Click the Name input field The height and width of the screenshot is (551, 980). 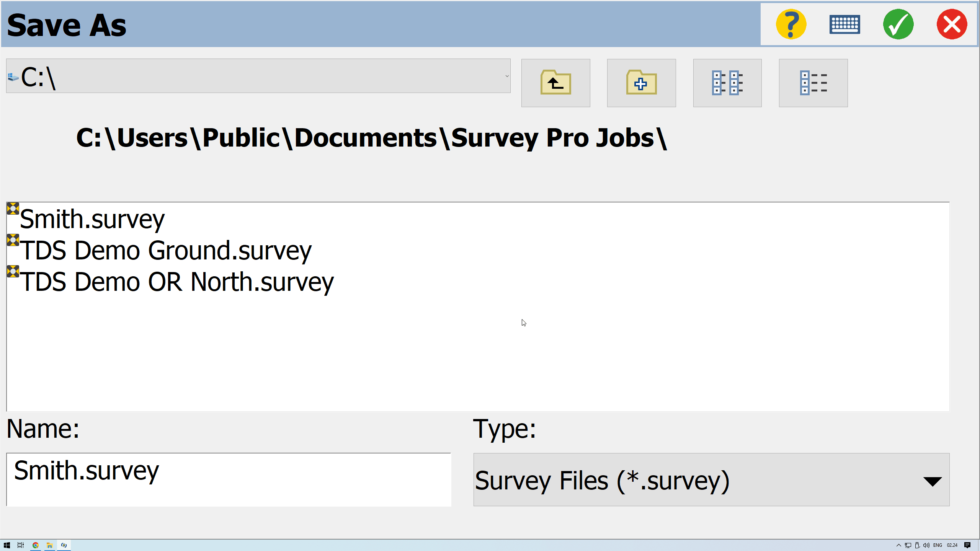click(229, 479)
